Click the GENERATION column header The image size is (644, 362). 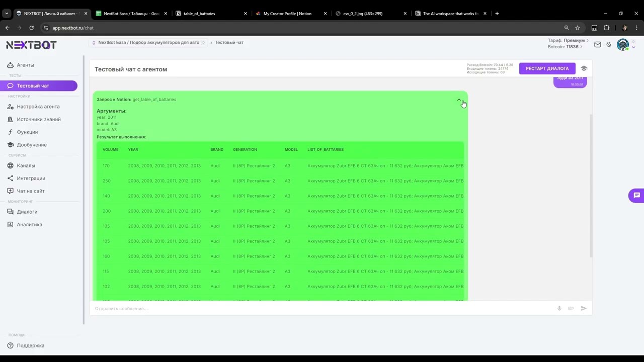tap(245, 149)
